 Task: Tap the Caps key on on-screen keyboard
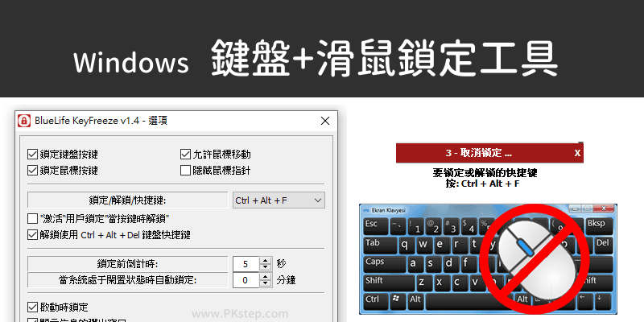385,265
